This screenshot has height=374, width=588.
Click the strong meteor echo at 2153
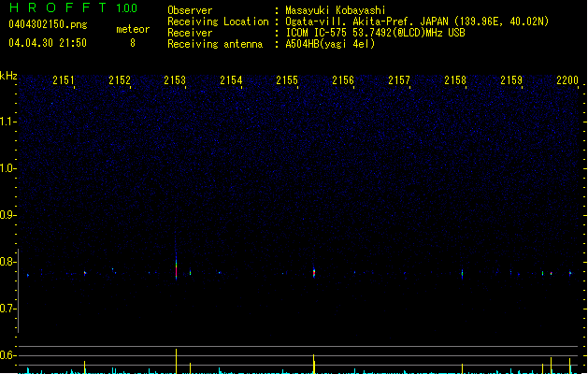point(176,268)
